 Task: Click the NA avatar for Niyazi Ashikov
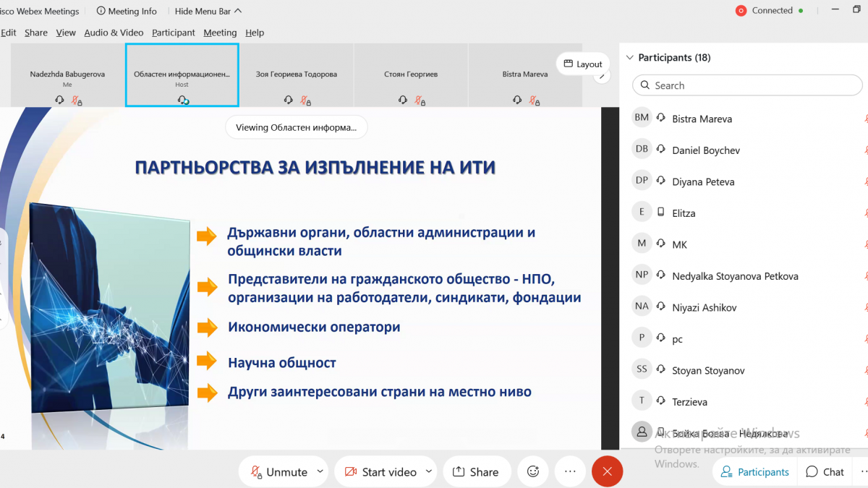[642, 307]
